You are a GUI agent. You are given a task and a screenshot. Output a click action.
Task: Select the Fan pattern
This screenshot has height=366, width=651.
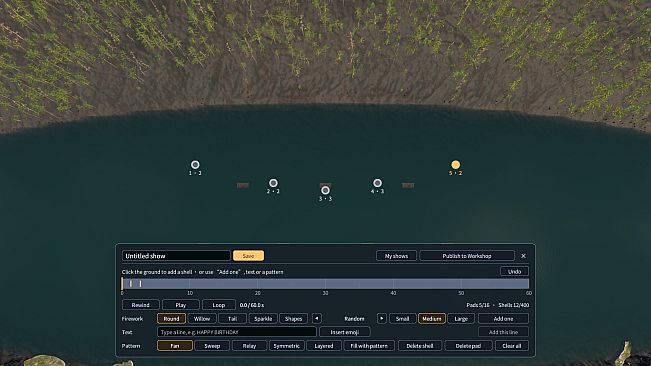pos(175,346)
